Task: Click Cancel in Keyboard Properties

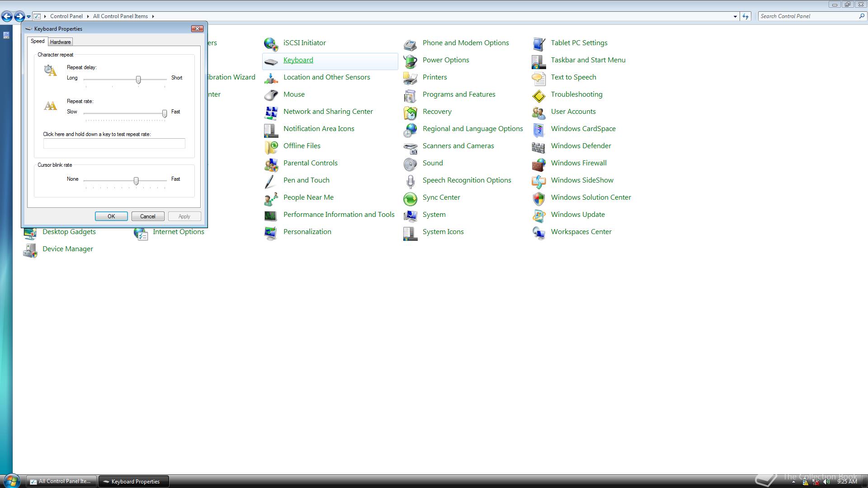Action: tap(148, 216)
